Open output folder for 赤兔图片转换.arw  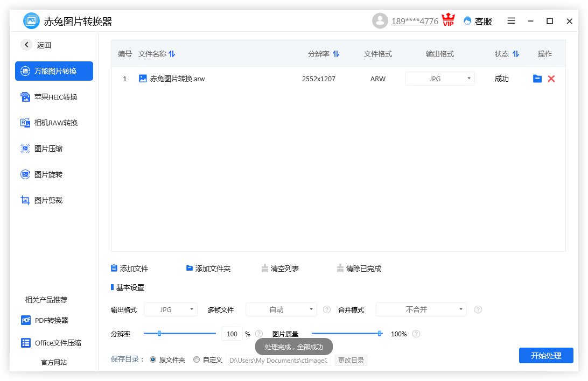(x=537, y=79)
